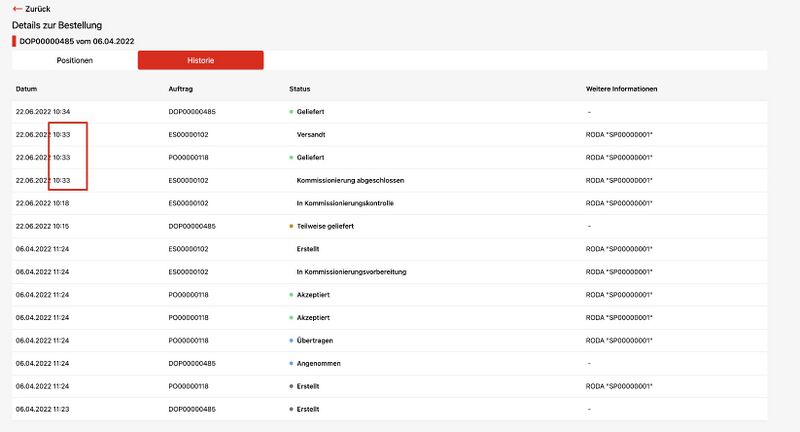Select the Historie tab

click(200, 61)
